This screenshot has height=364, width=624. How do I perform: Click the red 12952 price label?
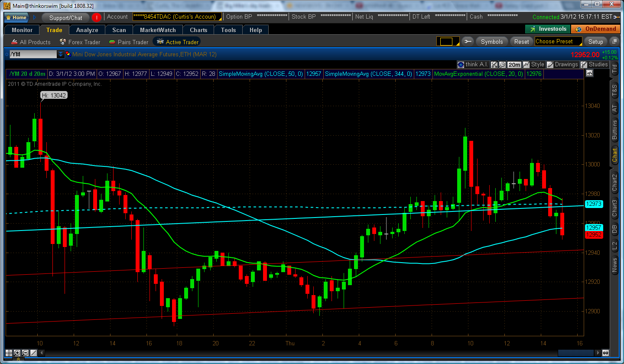click(x=593, y=234)
